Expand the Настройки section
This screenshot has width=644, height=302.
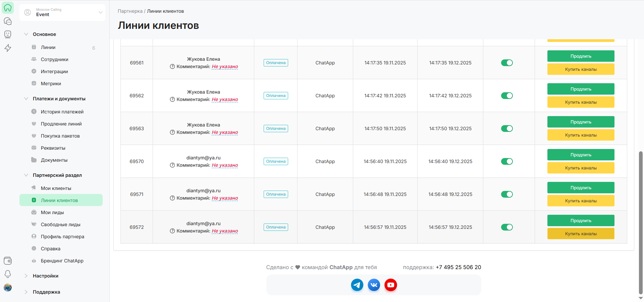46,276
